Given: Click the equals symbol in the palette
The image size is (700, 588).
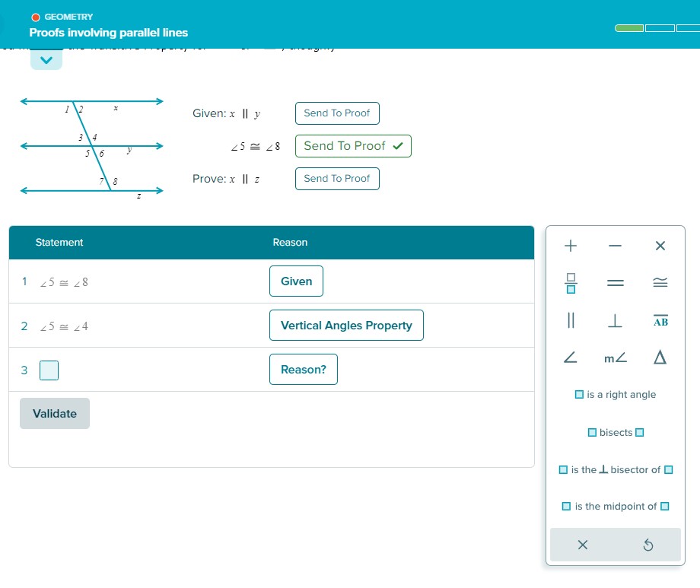Looking at the screenshot, I should coord(615,282).
